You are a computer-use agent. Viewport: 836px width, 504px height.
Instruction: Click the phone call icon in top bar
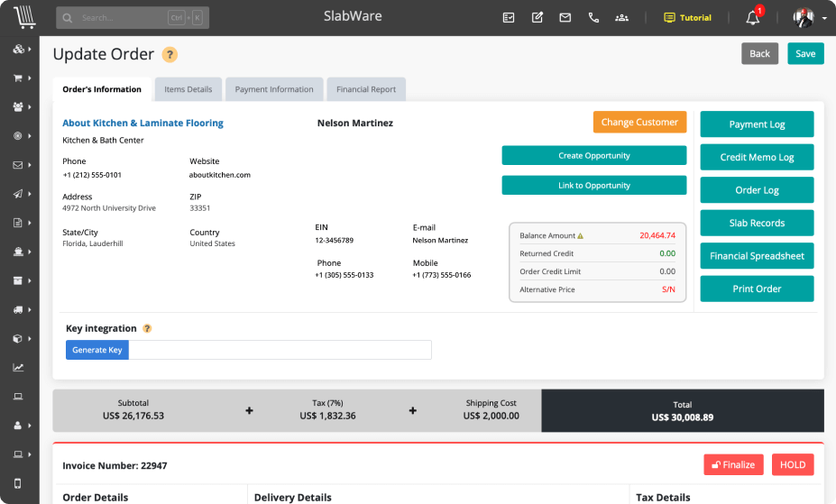pos(593,18)
